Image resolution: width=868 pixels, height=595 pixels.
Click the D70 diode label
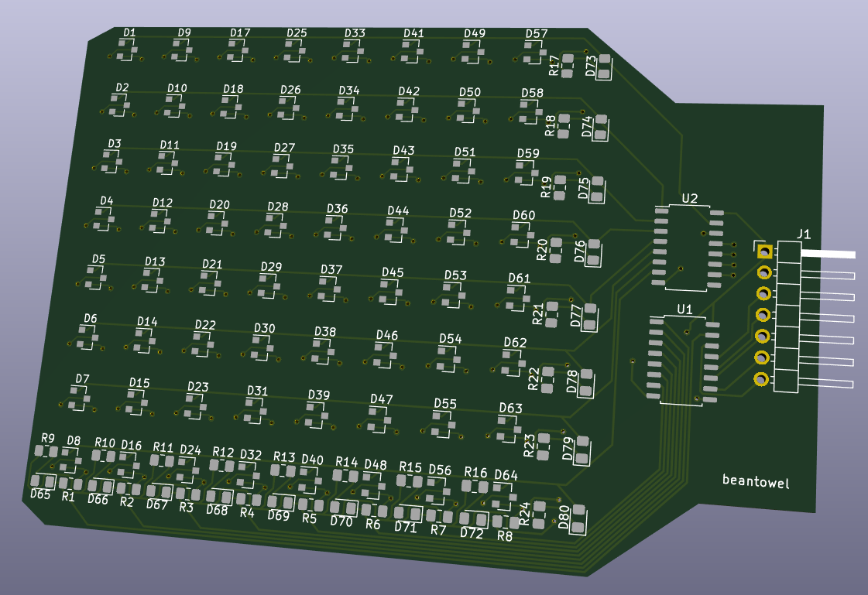click(341, 521)
